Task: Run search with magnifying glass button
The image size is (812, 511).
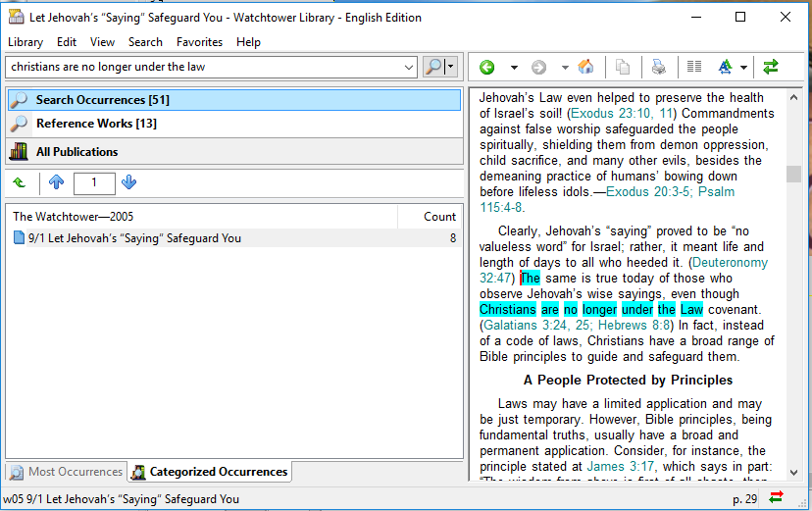Action: (x=432, y=67)
